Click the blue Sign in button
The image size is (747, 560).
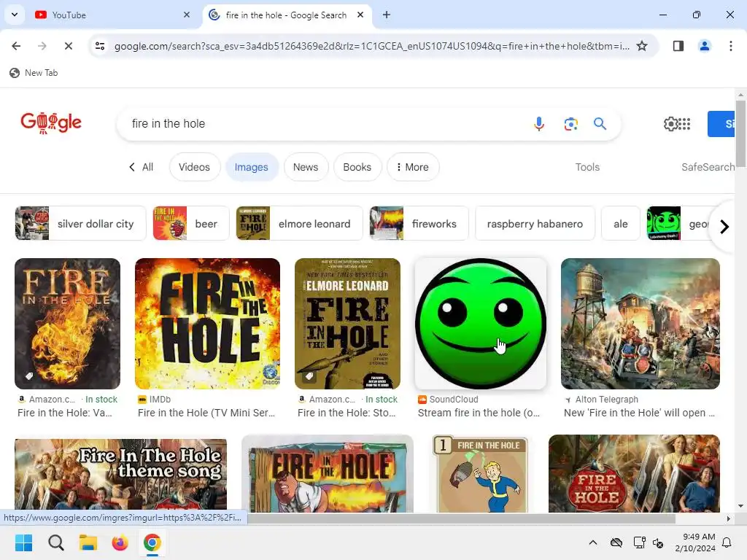(721, 124)
